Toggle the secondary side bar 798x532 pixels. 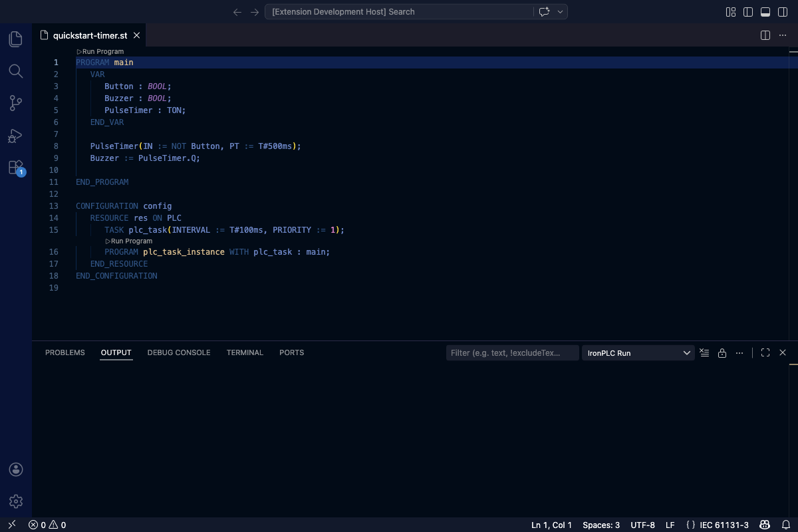[x=783, y=12]
